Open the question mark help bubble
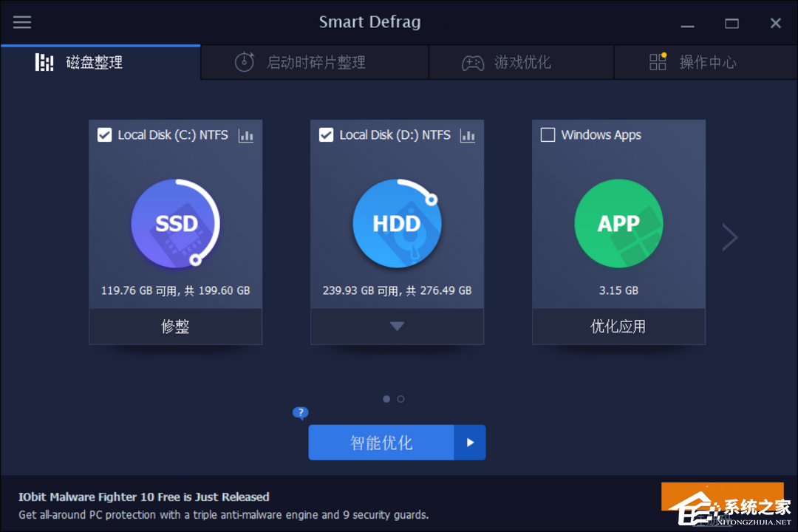The image size is (798, 532). (300, 412)
